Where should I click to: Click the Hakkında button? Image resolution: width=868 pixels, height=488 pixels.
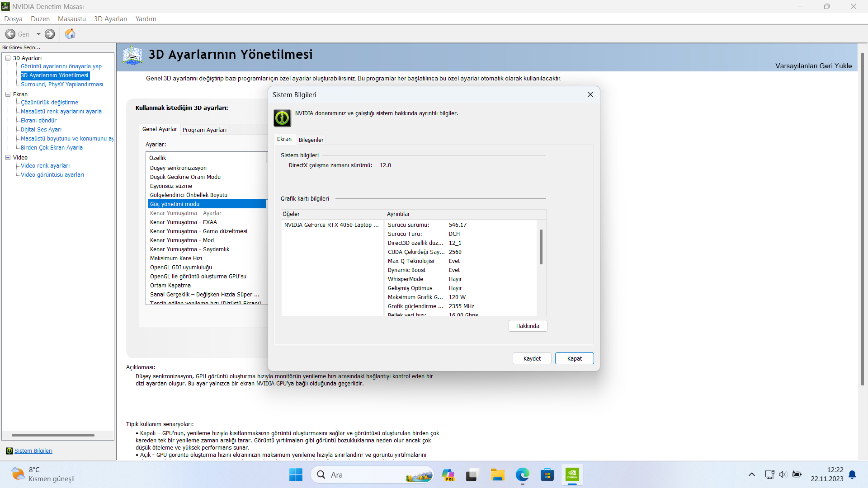[528, 326]
